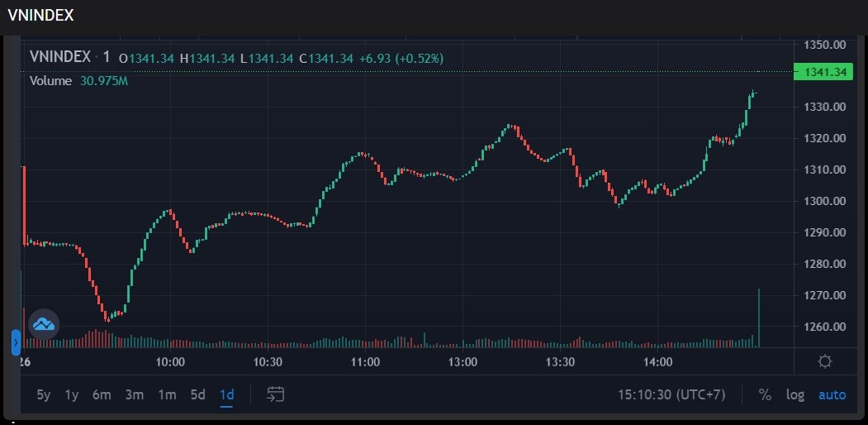Select the 5y time range
Screen dimensions: 868x425
(44, 394)
